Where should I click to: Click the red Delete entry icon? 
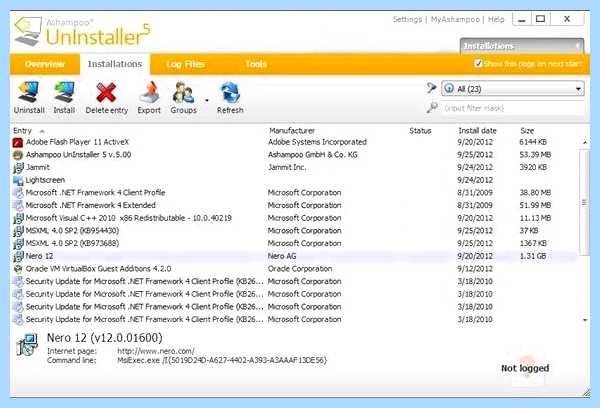(106, 92)
